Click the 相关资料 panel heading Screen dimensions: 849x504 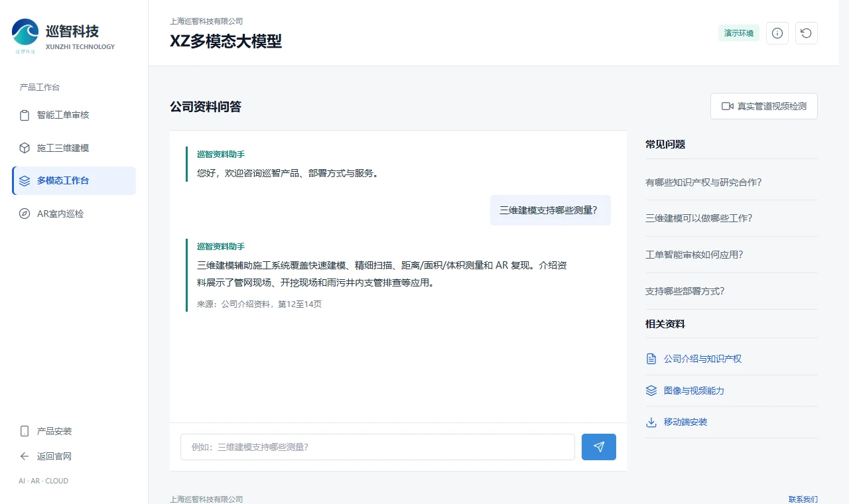(665, 324)
